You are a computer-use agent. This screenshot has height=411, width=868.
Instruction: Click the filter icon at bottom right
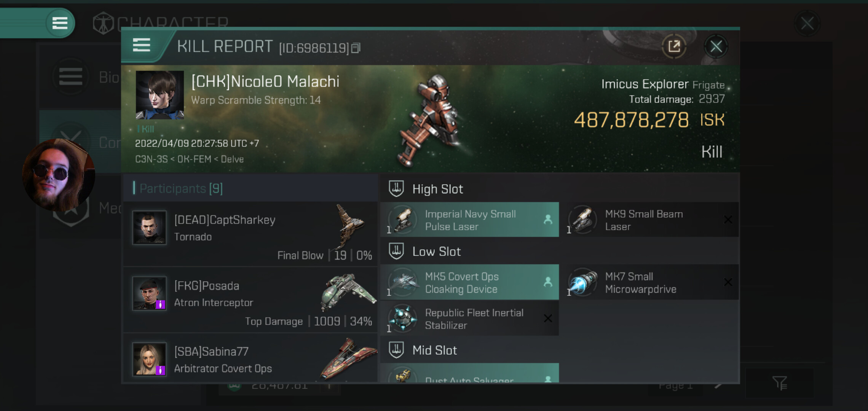tap(779, 383)
